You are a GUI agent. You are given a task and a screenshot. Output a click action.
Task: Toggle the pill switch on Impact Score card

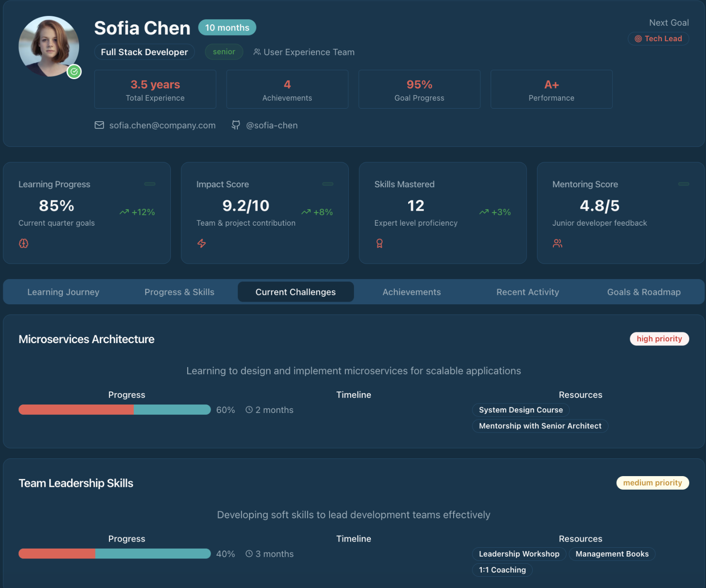pyautogui.click(x=327, y=184)
